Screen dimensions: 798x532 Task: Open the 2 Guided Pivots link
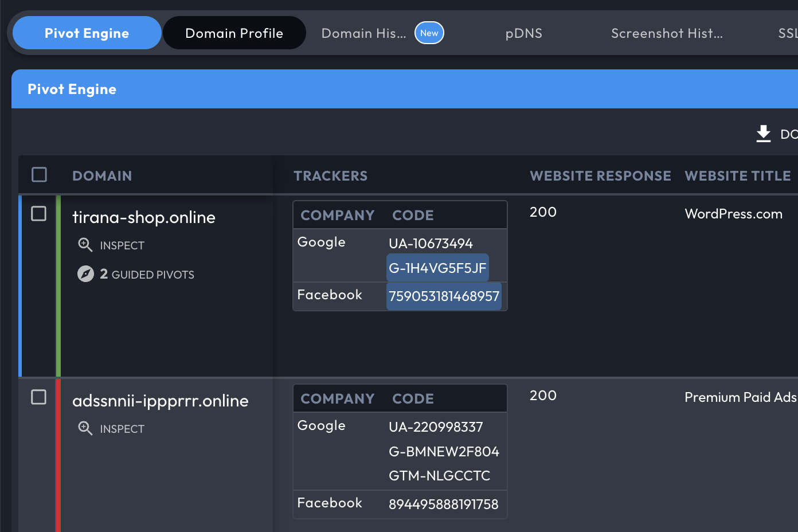coord(147,274)
